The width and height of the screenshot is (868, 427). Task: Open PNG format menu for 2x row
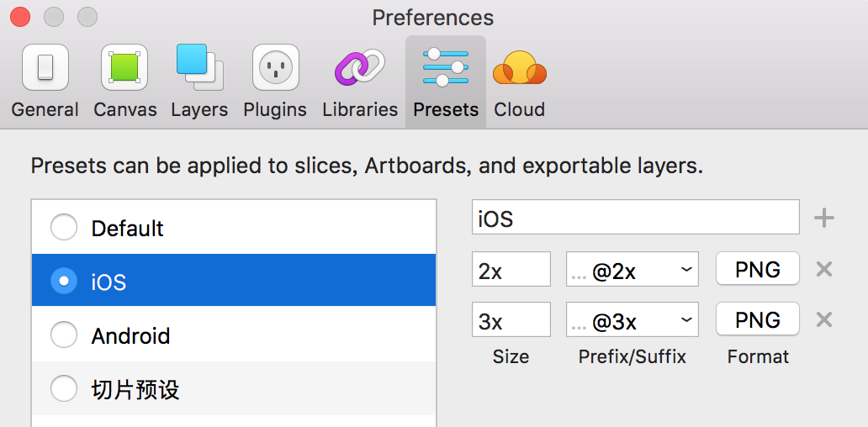tap(757, 269)
